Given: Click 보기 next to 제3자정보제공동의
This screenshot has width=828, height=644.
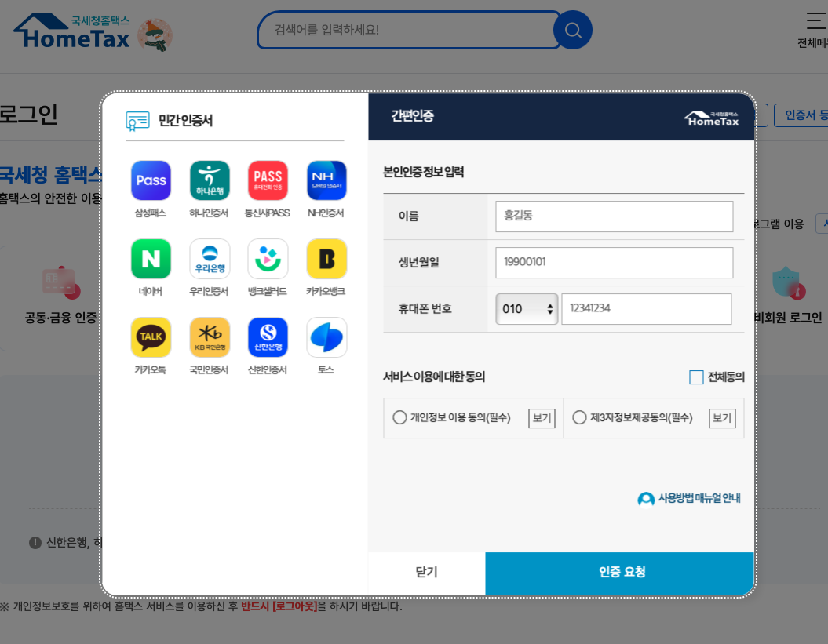Looking at the screenshot, I should pos(722,418).
